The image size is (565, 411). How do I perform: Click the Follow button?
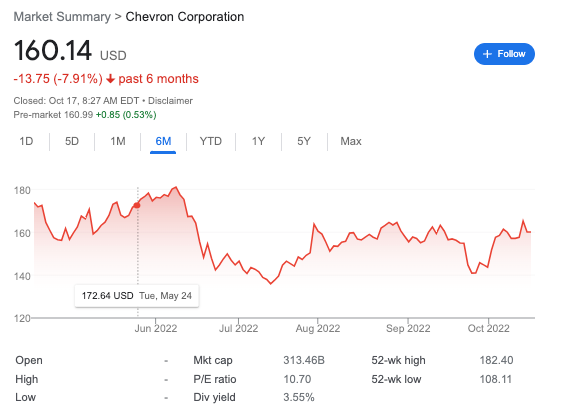(504, 54)
